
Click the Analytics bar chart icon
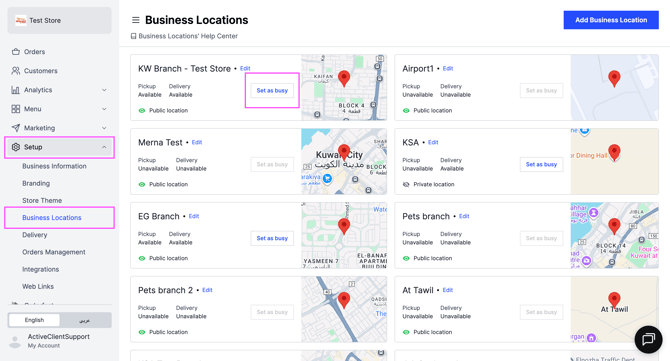(16, 90)
